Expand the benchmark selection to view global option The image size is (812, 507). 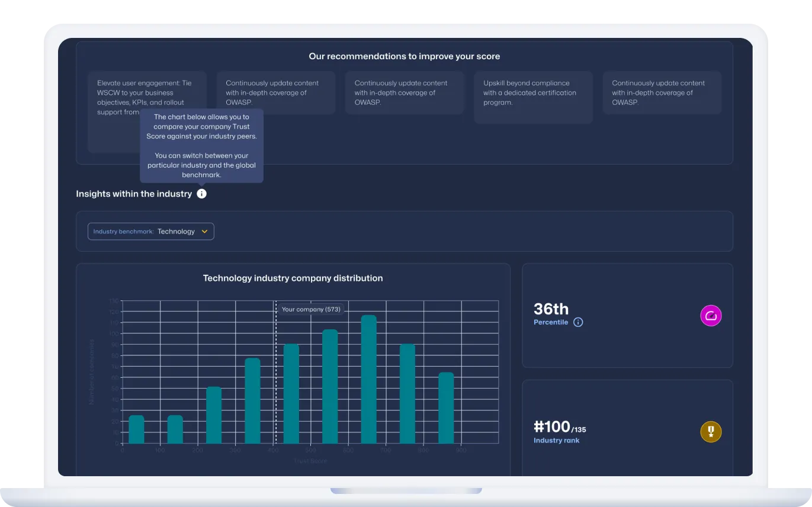pyautogui.click(x=150, y=232)
